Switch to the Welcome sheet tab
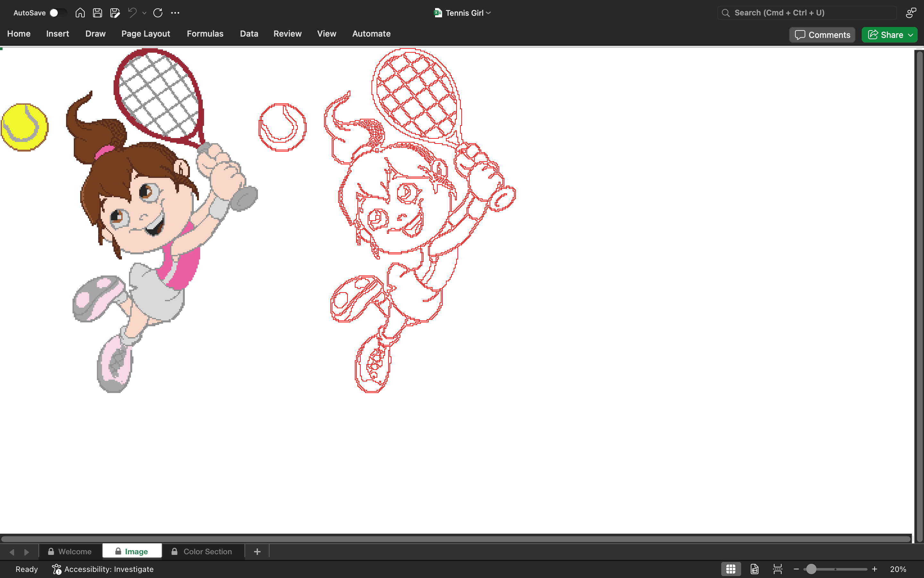This screenshot has width=924, height=578. (70, 552)
